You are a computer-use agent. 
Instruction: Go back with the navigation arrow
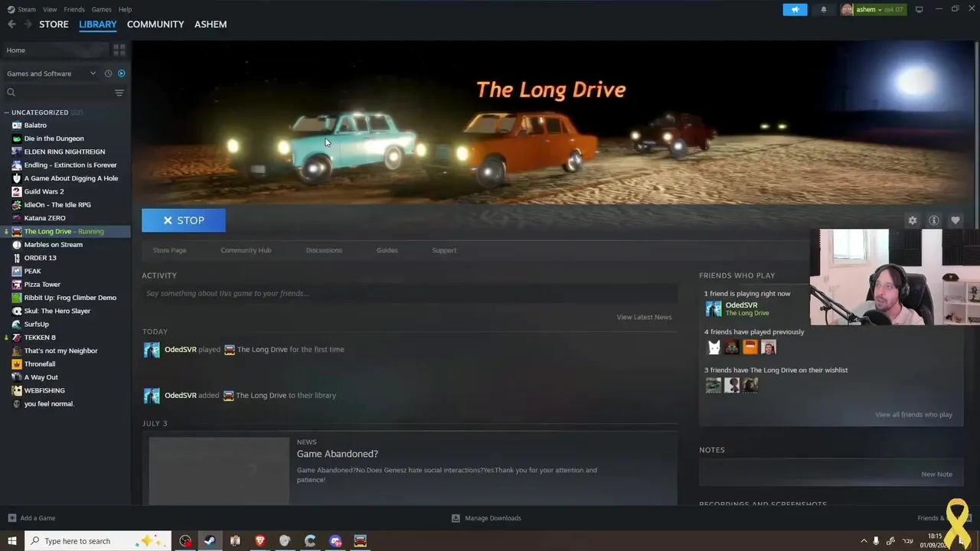click(11, 24)
